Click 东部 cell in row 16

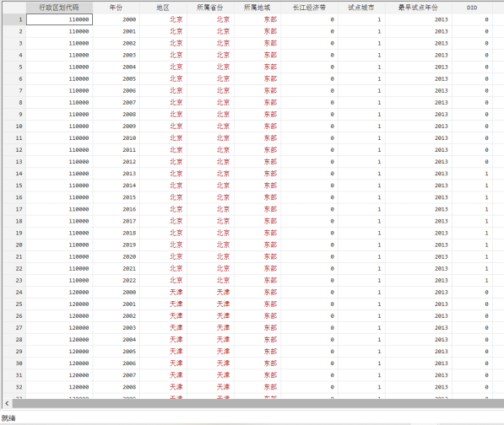coord(257,197)
